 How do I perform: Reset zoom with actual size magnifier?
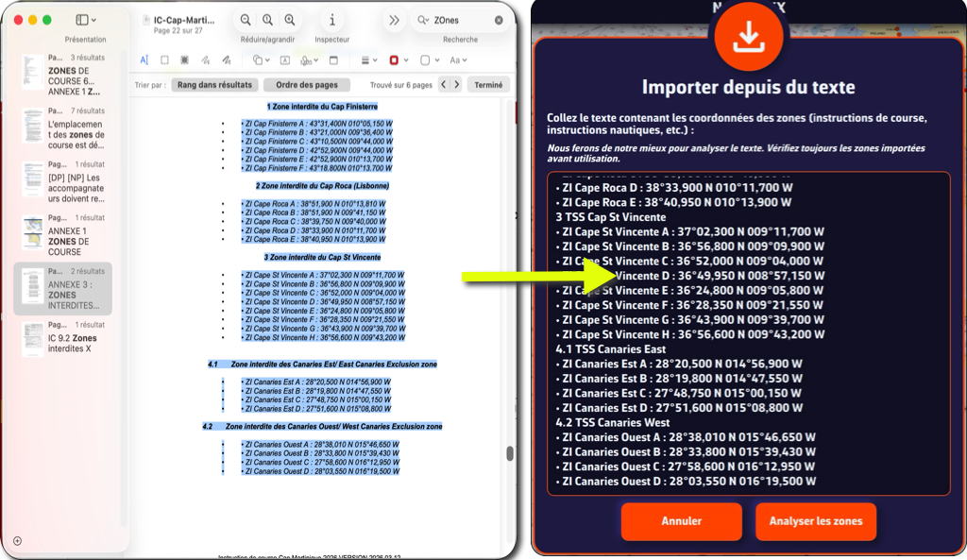(267, 20)
